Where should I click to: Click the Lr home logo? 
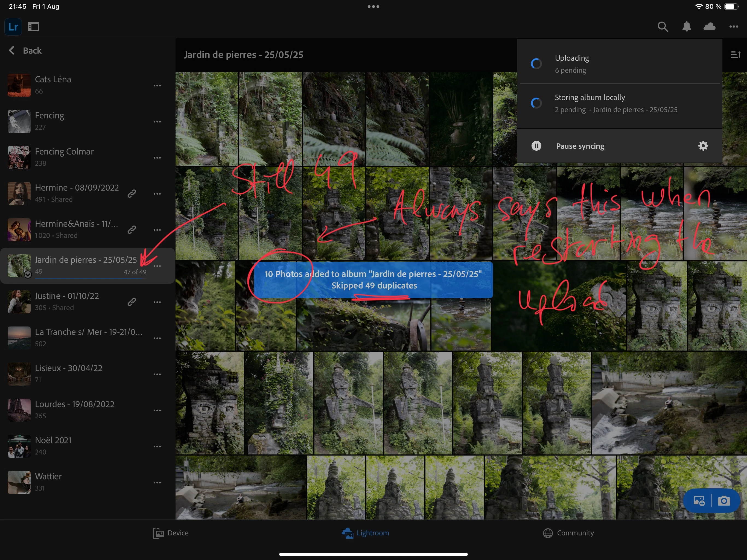(x=13, y=27)
